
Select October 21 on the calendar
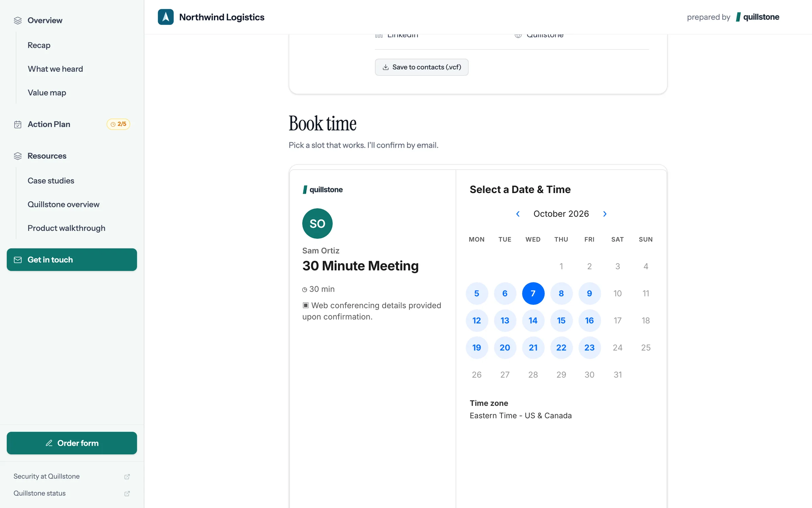coord(533,347)
